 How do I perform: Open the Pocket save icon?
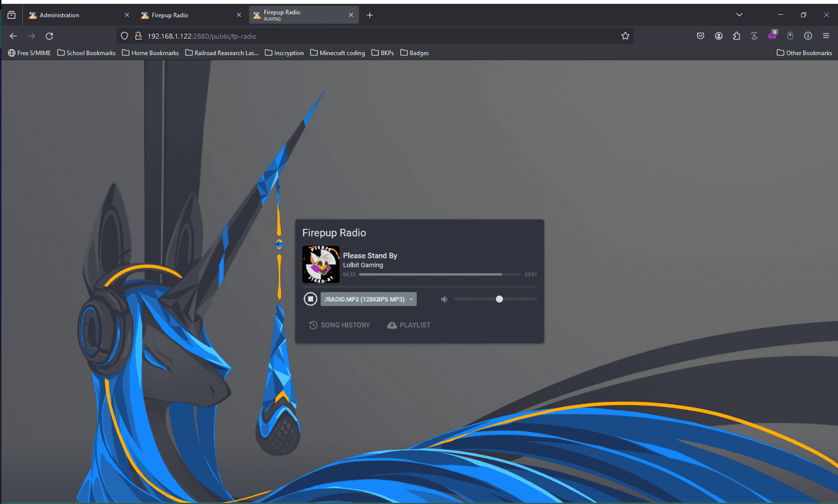pos(701,36)
